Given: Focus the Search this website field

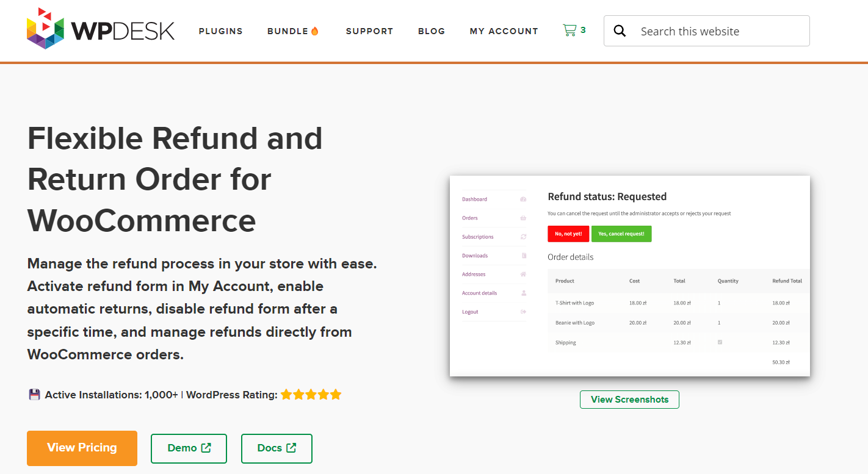Looking at the screenshot, I should pyautogui.click(x=707, y=31).
